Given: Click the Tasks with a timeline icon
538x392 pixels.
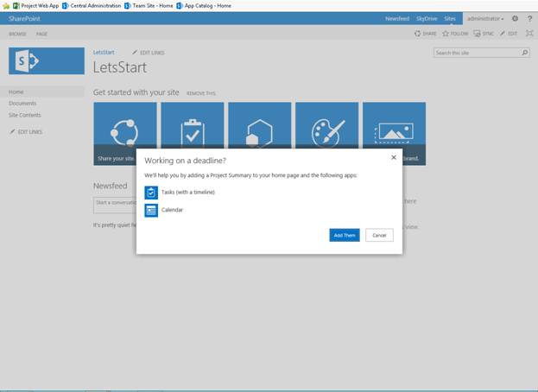Looking at the screenshot, I should tap(151, 193).
